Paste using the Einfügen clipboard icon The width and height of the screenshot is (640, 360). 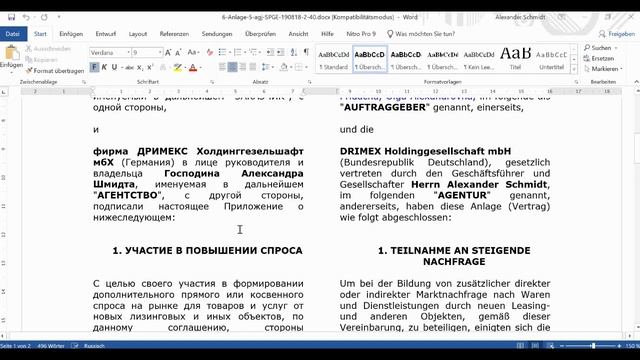pos(11,53)
